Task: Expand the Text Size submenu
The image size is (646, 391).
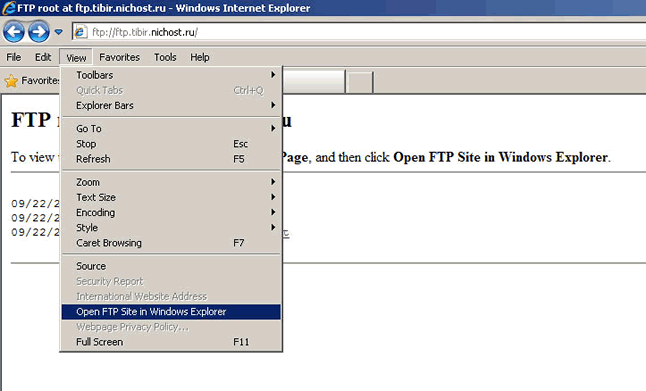Action: (171, 197)
